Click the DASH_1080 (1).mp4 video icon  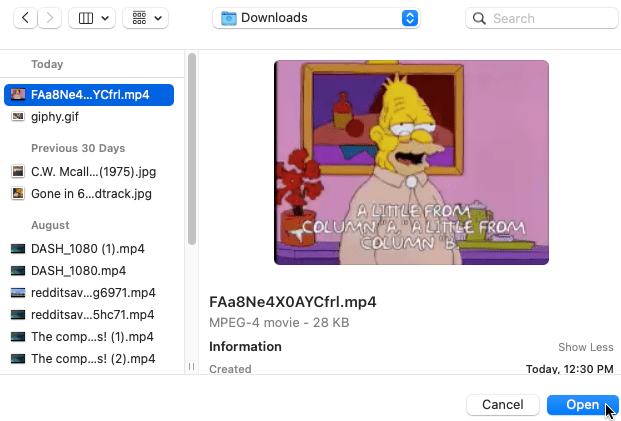click(18, 248)
